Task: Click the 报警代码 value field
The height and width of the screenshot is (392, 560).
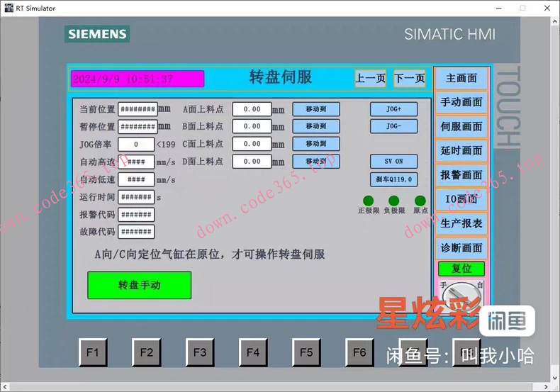Action: pos(136,215)
